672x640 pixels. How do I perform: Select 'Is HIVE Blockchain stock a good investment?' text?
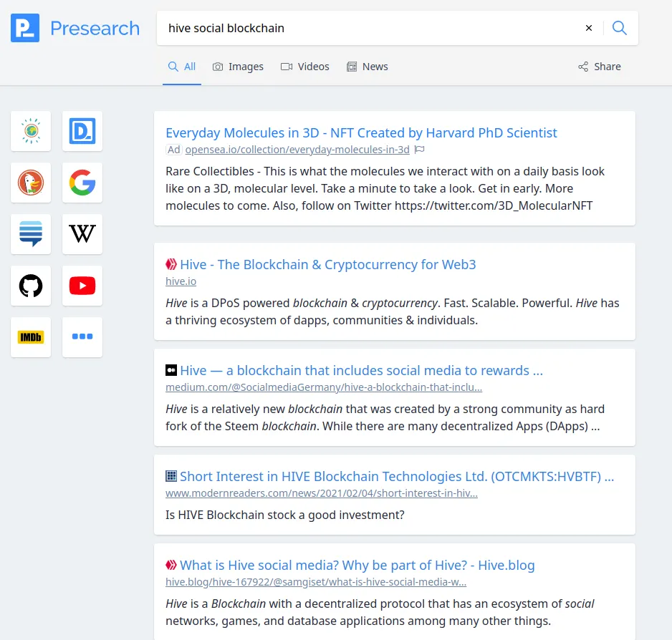[285, 515]
